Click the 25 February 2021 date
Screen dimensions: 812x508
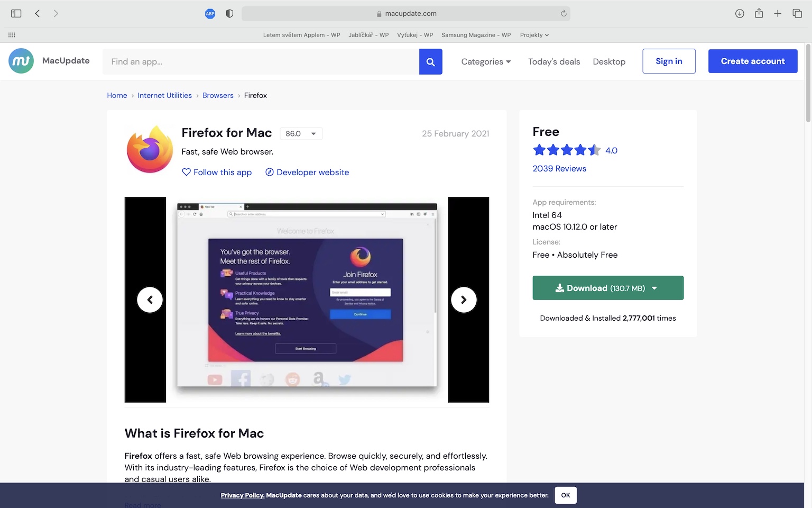pos(455,133)
